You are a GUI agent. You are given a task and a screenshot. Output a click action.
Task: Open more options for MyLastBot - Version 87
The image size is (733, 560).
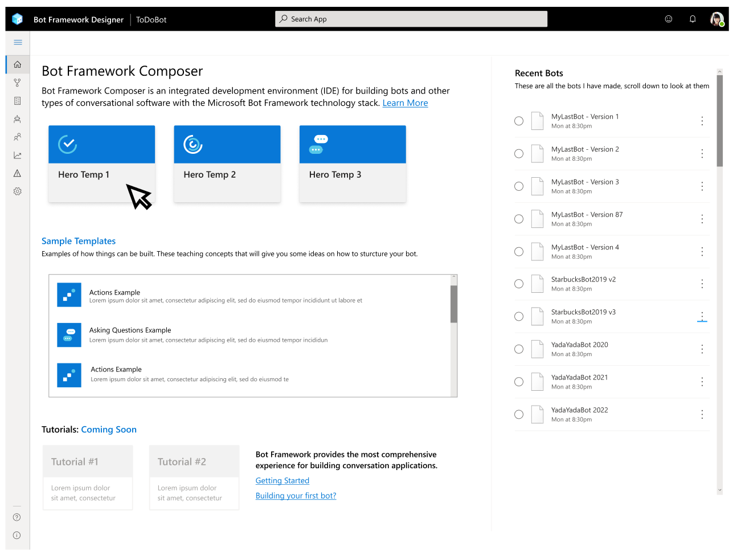(702, 219)
